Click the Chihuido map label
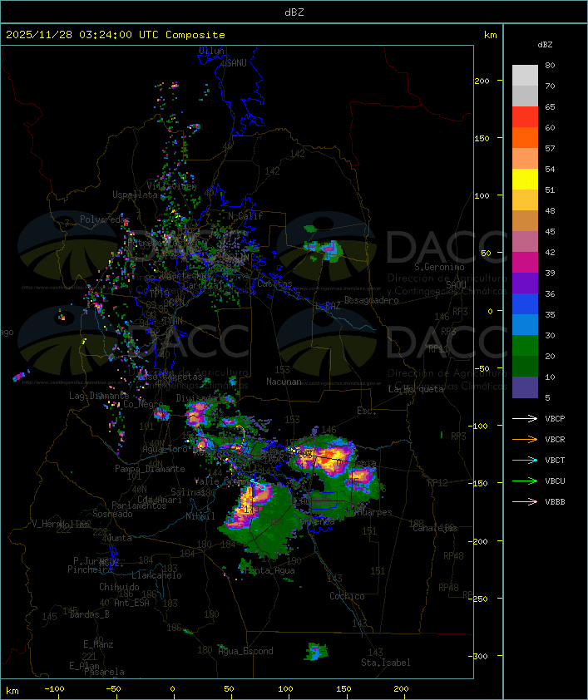 [119, 587]
